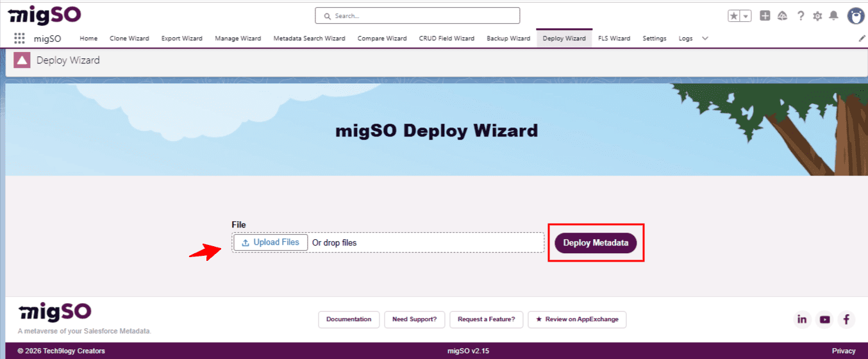Expand the More tabs chevron after Logs

point(705,38)
